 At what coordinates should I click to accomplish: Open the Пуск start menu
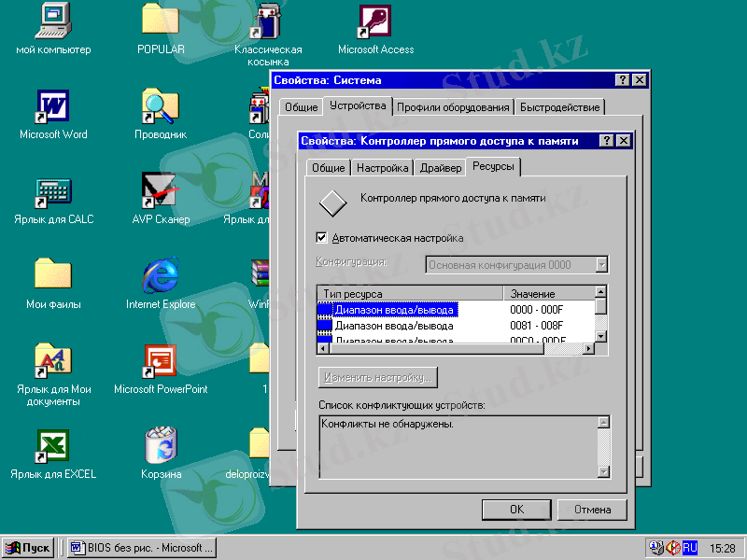[28, 548]
